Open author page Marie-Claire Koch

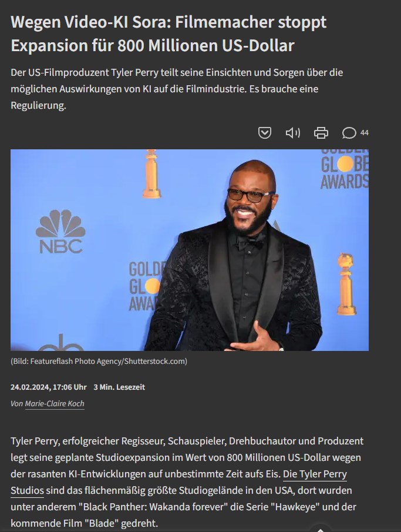coord(55,403)
